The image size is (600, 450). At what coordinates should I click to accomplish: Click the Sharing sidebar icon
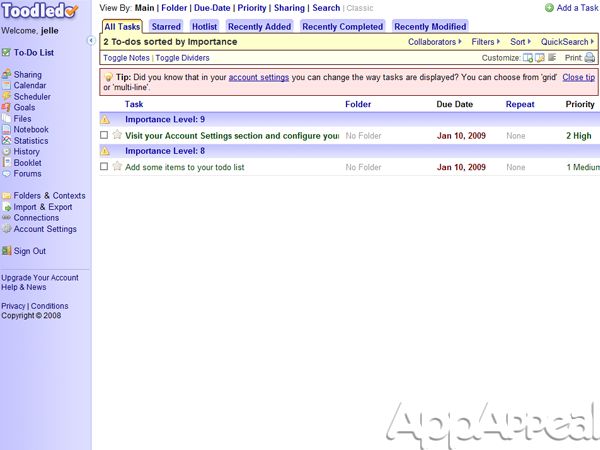(x=6, y=74)
